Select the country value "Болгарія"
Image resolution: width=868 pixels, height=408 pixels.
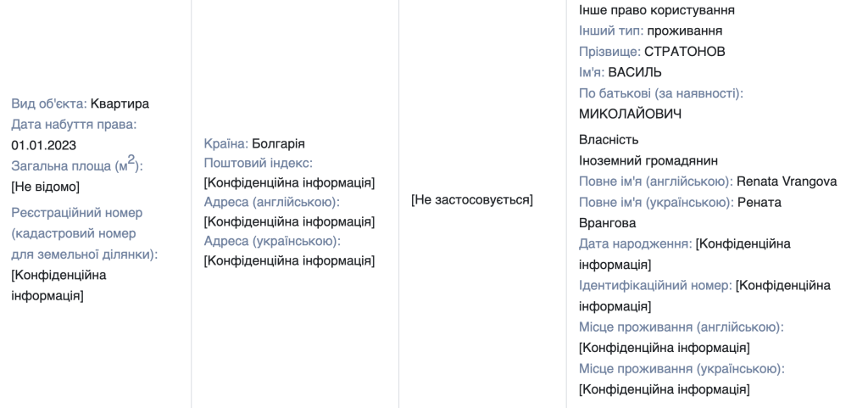278,143
